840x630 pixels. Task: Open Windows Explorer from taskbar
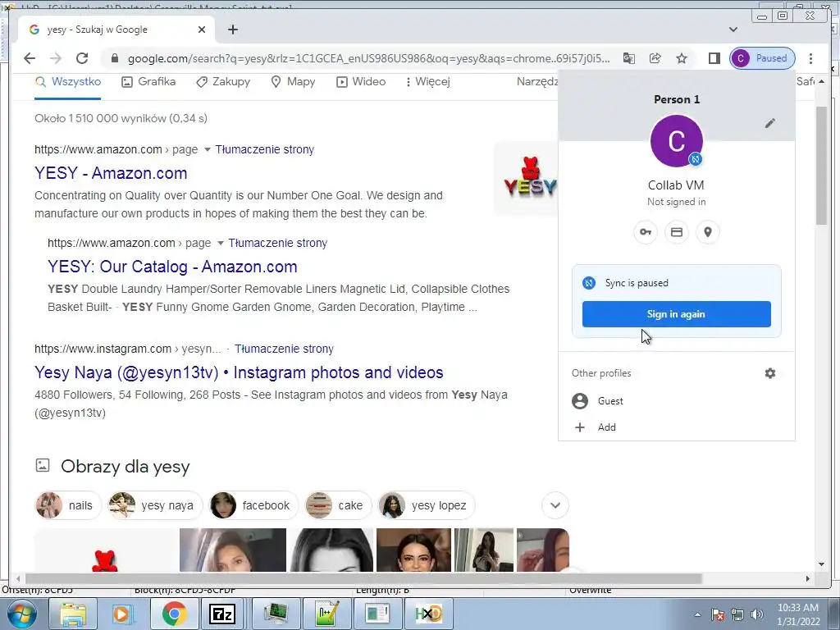[73, 614]
